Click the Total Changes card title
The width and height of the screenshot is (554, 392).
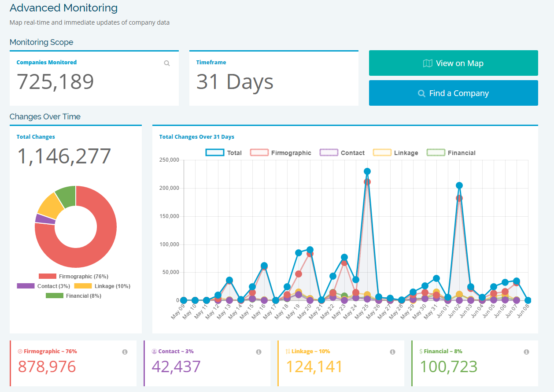coord(36,137)
